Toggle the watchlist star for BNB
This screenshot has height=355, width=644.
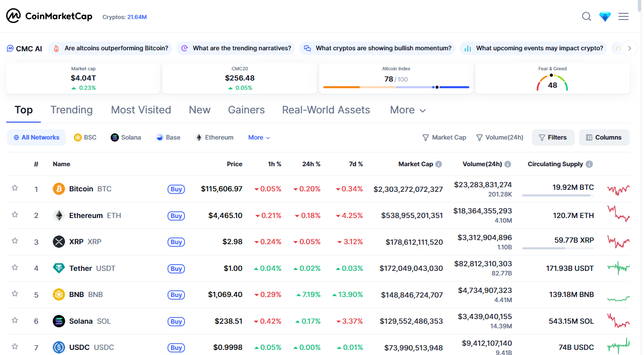[15, 294]
